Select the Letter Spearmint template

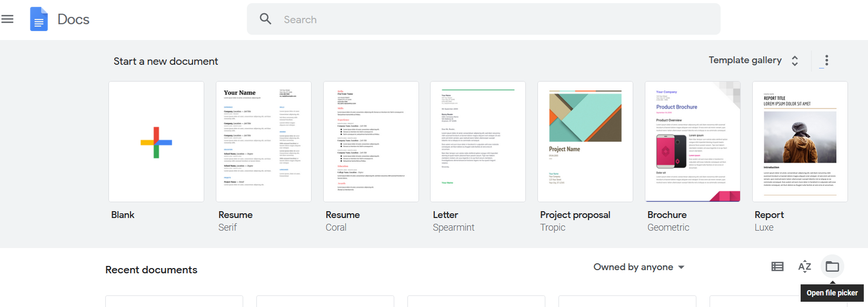tap(478, 142)
